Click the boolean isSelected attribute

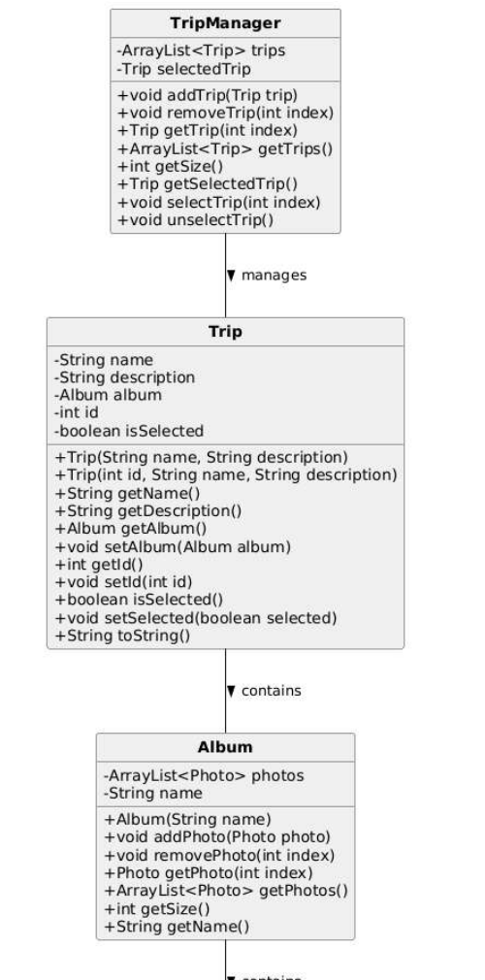[129, 431]
